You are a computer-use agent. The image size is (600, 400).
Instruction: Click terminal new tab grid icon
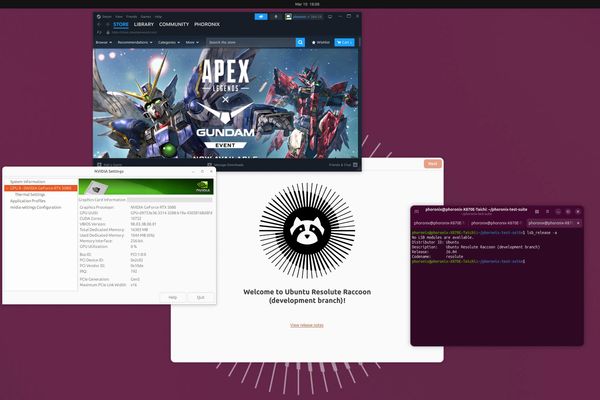537,211
